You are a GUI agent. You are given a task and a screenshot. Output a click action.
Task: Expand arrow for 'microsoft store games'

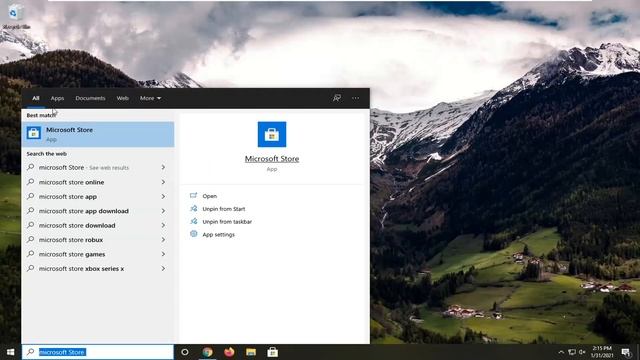163,254
